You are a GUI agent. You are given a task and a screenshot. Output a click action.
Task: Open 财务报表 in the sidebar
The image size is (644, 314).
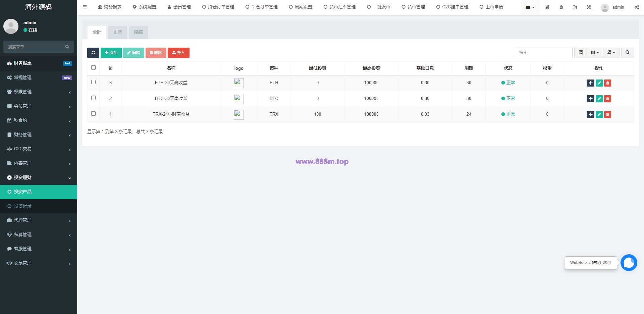(x=39, y=63)
